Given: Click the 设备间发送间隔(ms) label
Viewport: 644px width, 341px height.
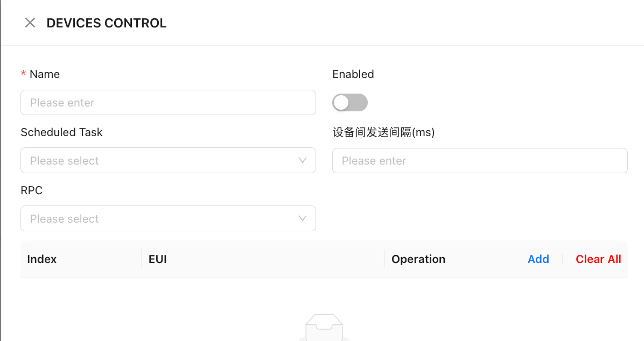Looking at the screenshot, I should (x=383, y=132).
